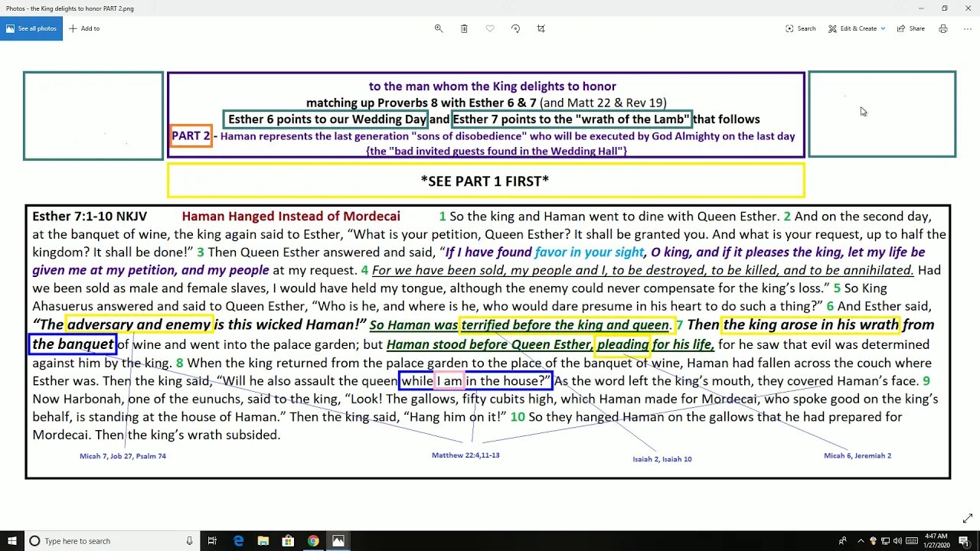Click the '*SEE PART 1 FIRST*' text

click(485, 181)
